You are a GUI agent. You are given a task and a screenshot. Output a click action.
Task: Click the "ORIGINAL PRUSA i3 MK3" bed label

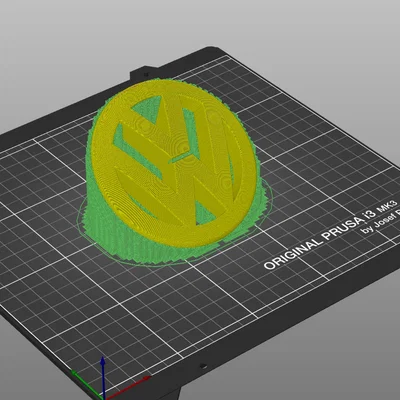tap(331, 235)
